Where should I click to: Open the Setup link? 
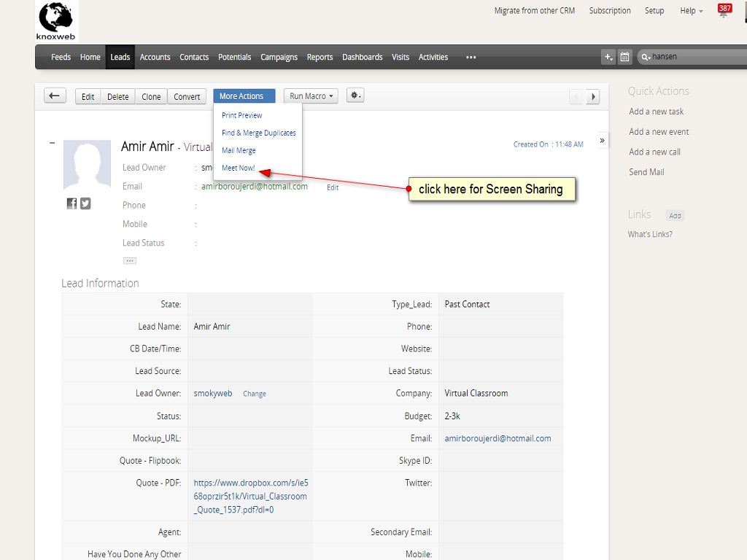[654, 10]
